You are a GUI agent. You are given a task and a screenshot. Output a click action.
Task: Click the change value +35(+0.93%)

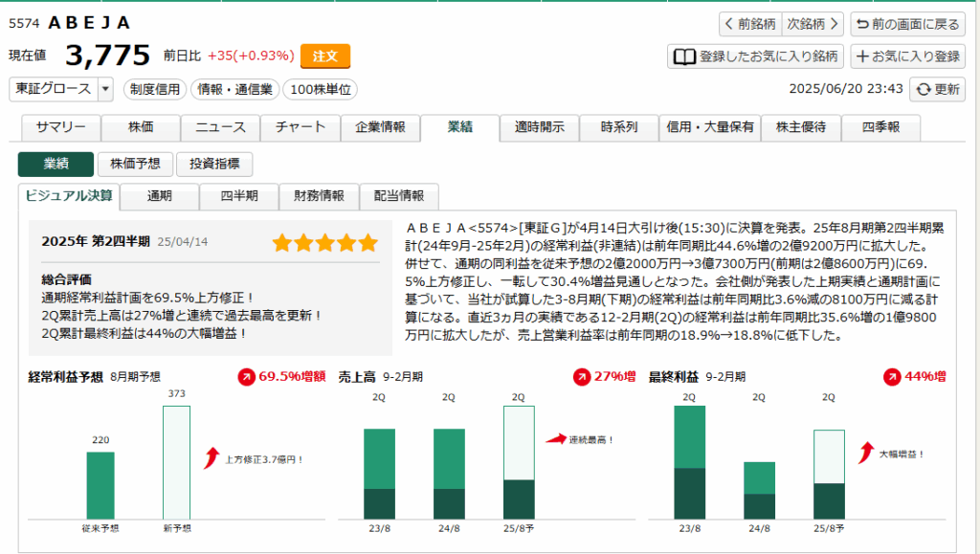click(x=251, y=55)
